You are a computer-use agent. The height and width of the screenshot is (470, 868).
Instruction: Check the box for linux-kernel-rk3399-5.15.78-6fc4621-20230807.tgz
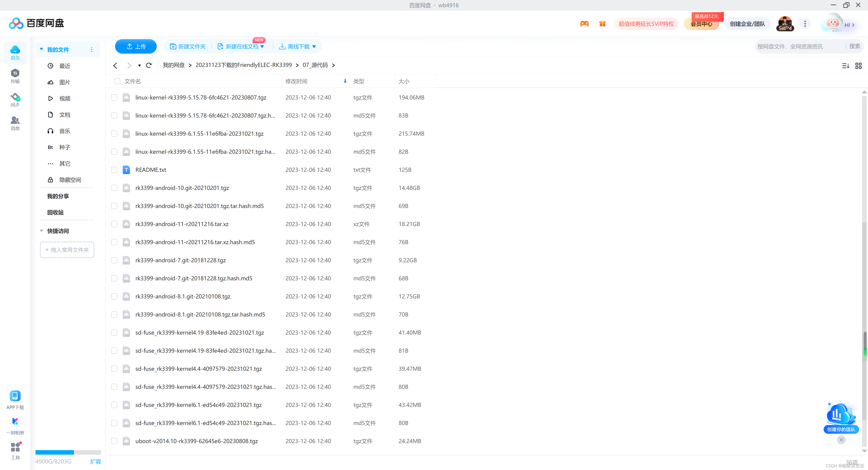click(114, 98)
